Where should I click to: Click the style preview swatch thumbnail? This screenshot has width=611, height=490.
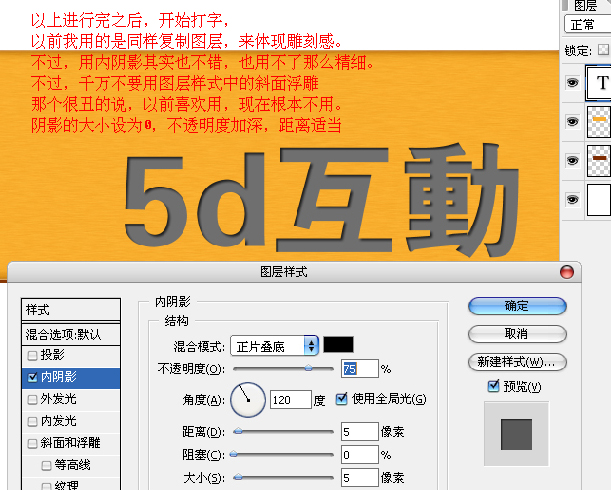[x=516, y=434]
